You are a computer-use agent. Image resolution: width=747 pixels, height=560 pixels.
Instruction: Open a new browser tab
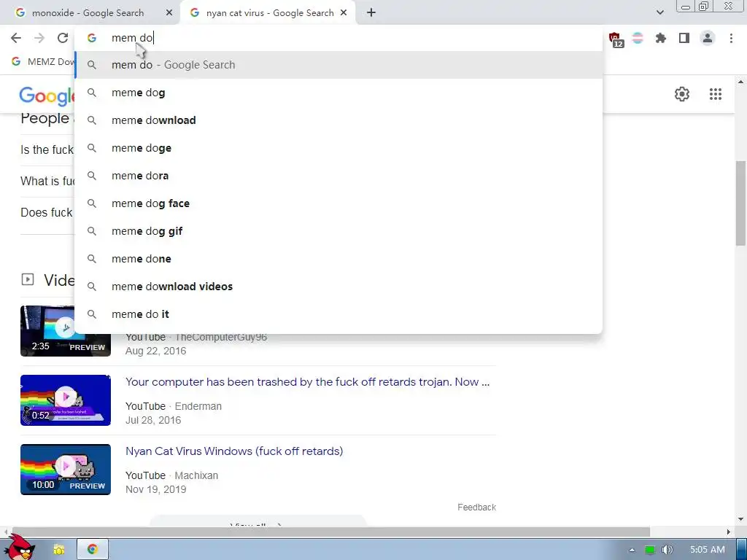pos(371,13)
